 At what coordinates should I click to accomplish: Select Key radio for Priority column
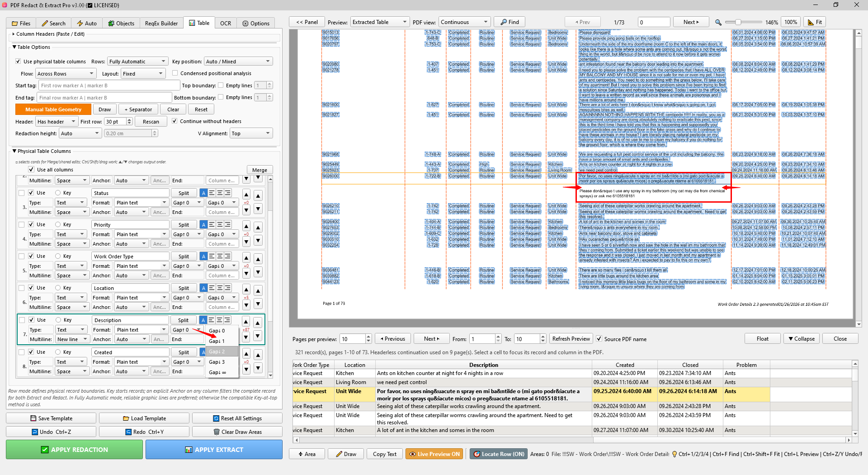coord(58,224)
